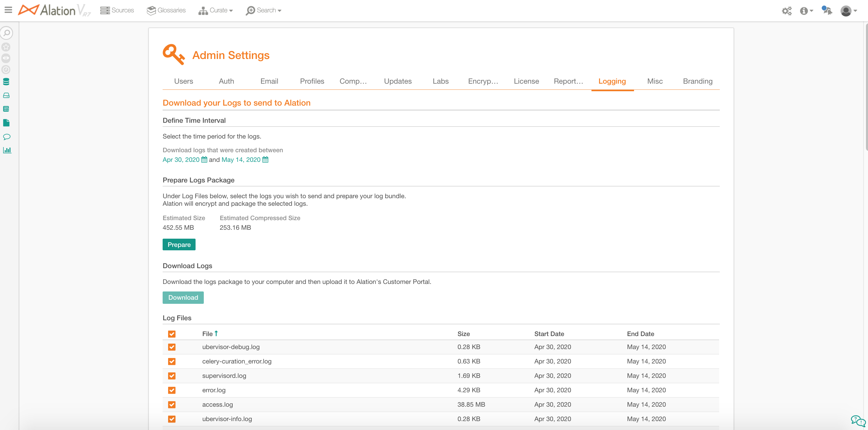Select the access.log file name
The height and width of the screenshot is (430, 868).
[x=218, y=404]
